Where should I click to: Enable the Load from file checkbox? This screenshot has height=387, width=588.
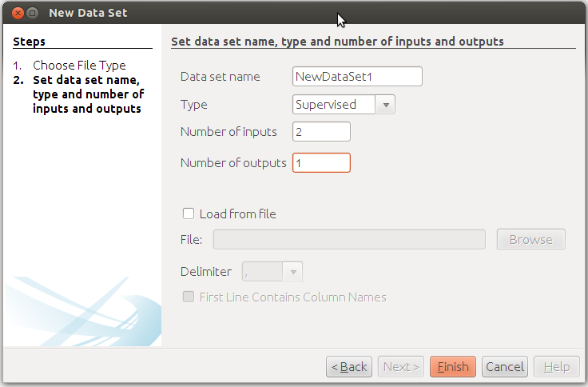click(189, 213)
